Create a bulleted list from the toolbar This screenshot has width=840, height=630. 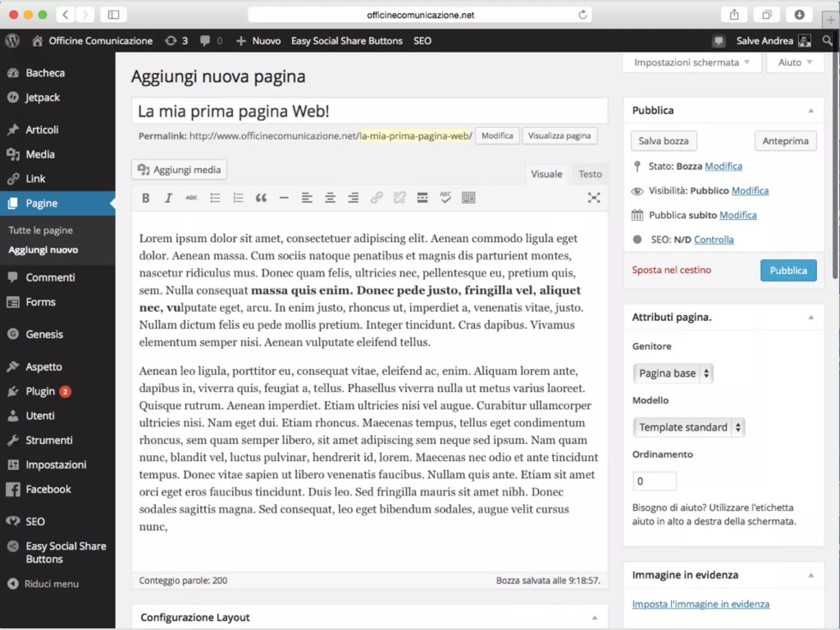[x=215, y=199]
